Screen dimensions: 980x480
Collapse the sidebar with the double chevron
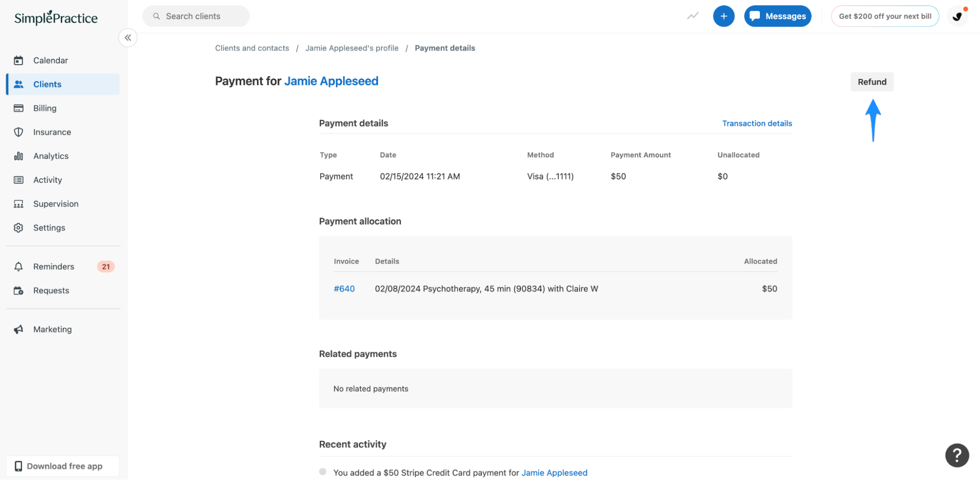click(127, 37)
